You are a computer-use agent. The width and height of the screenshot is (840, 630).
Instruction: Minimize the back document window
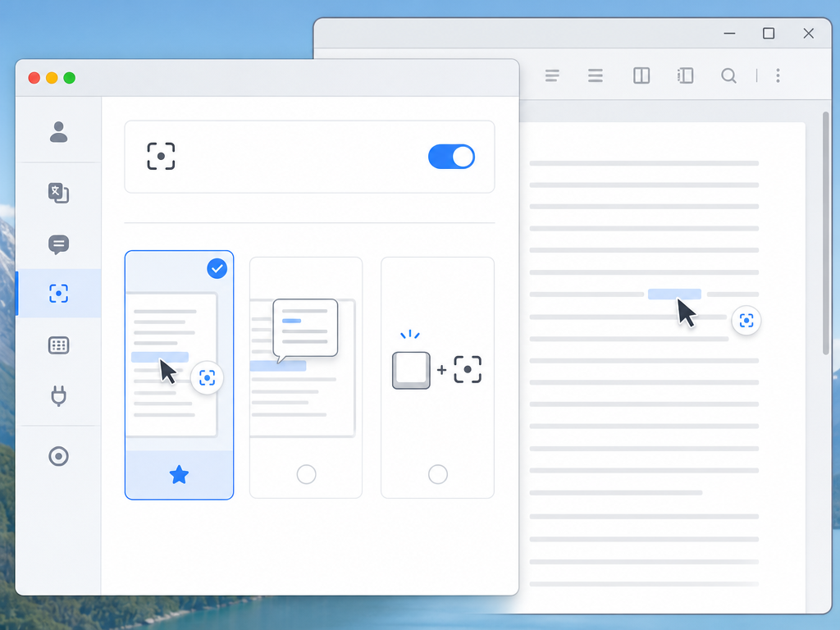(x=729, y=33)
